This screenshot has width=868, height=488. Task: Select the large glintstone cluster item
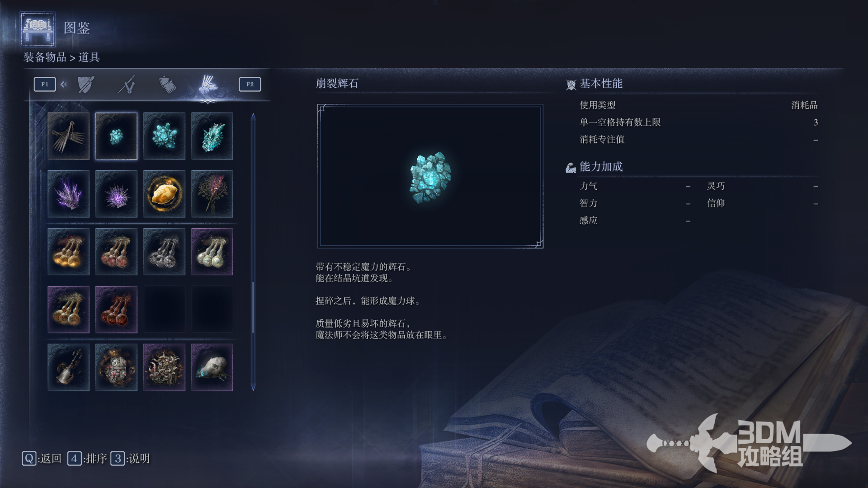point(212,136)
